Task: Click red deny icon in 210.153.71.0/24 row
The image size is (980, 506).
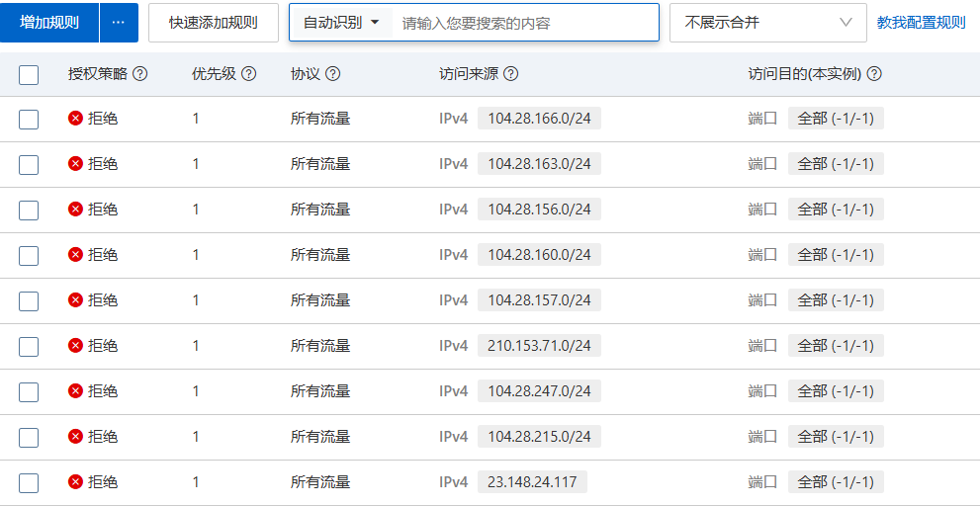Action: tap(75, 346)
